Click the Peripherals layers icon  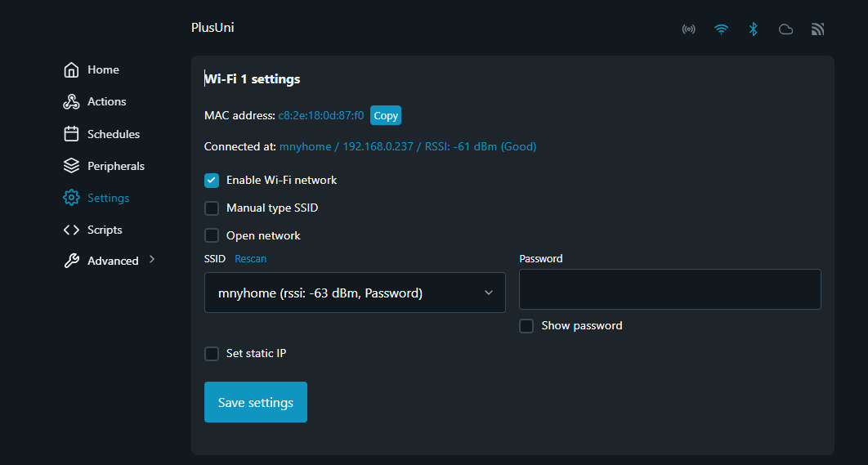(x=71, y=166)
